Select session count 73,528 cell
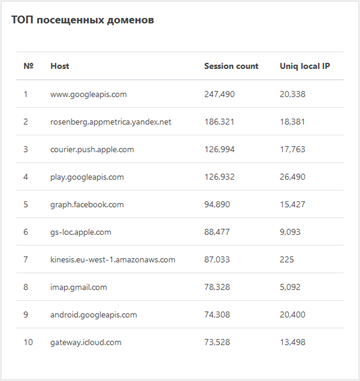 [x=217, y=342]
